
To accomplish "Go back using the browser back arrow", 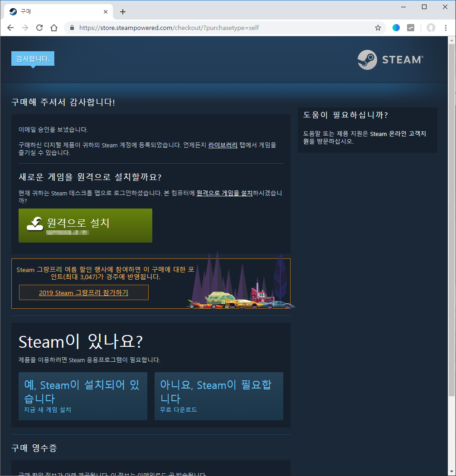I will click(10, 28).
